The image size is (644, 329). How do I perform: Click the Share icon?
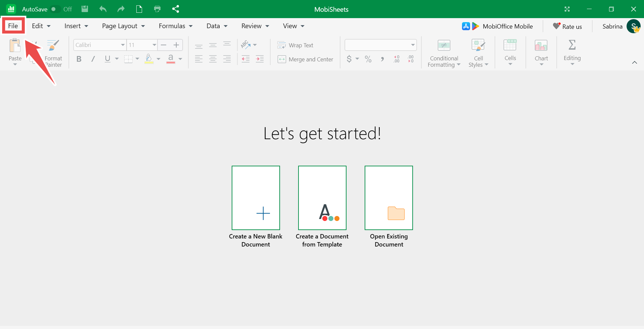(176, 9)
